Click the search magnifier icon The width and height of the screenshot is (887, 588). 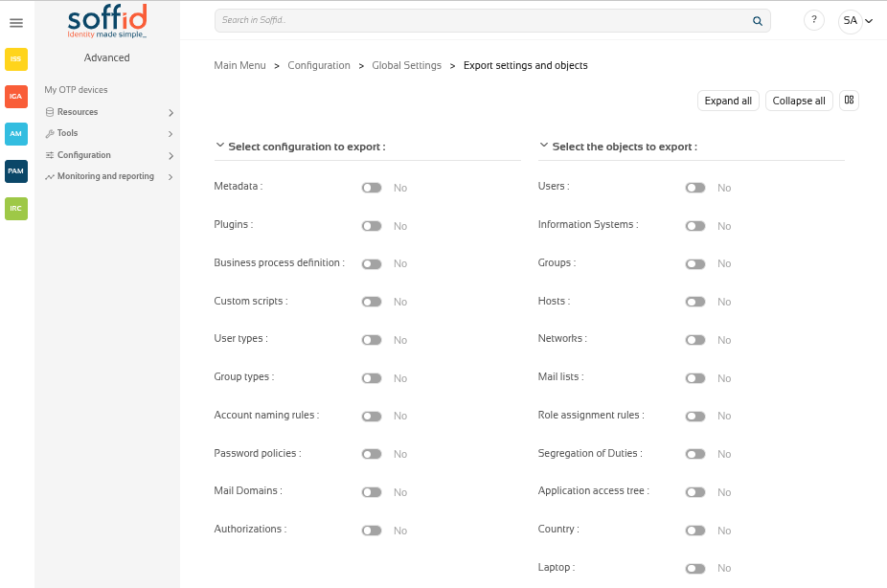pos(757,21)
